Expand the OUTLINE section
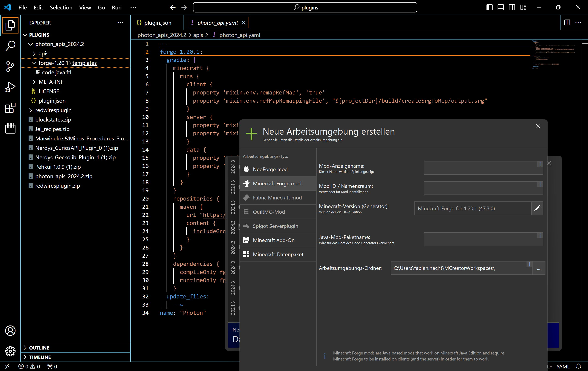 pyautogui.click(x=76, y=348)
